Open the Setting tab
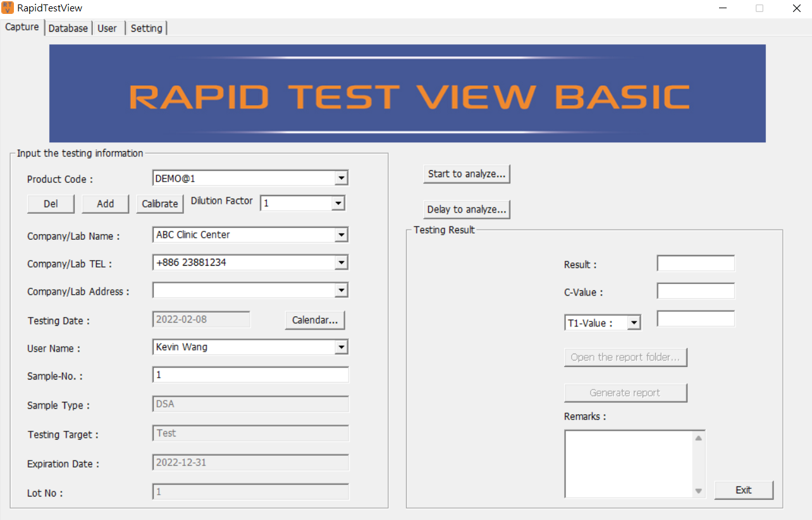Viewport: 812px width, 520px height. pos(147,28)
